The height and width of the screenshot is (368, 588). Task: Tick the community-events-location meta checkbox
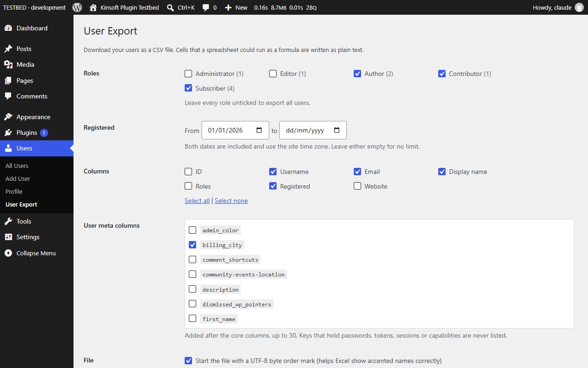[x=192, y=274]
